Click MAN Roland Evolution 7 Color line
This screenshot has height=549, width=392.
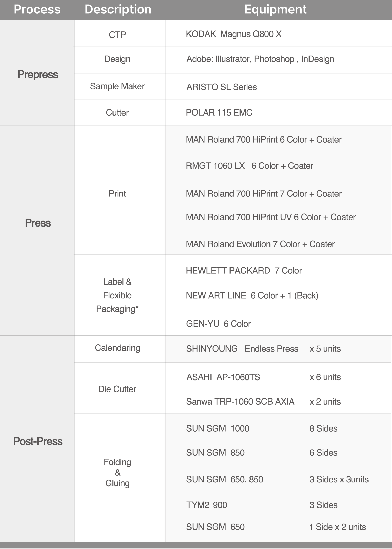point(260,244)
